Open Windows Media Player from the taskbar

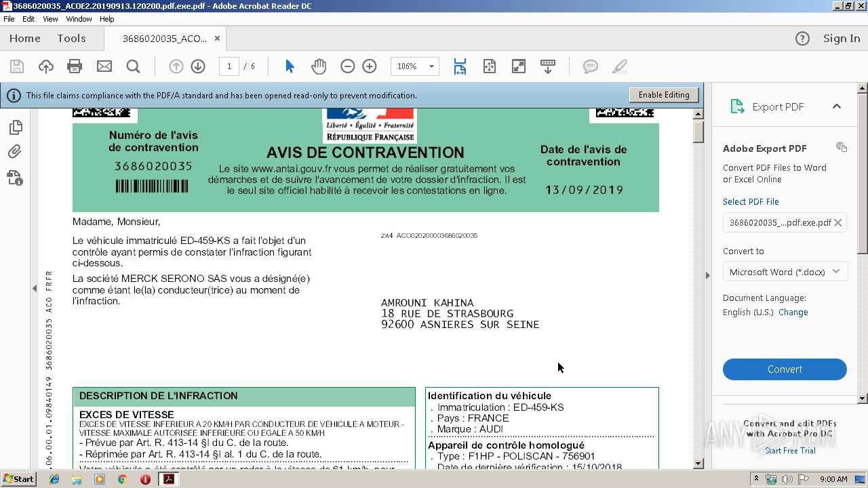click(x=100, y=479)
